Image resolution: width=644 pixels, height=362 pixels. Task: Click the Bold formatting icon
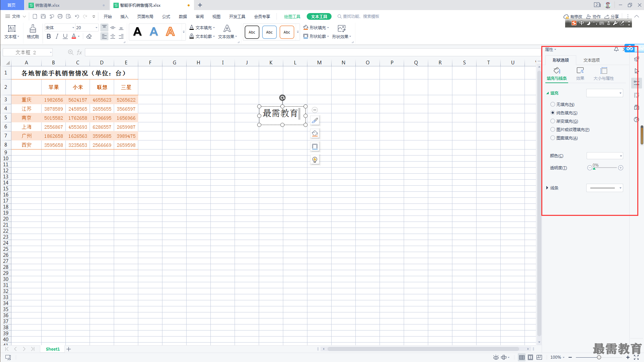click(x=49, y=36)
